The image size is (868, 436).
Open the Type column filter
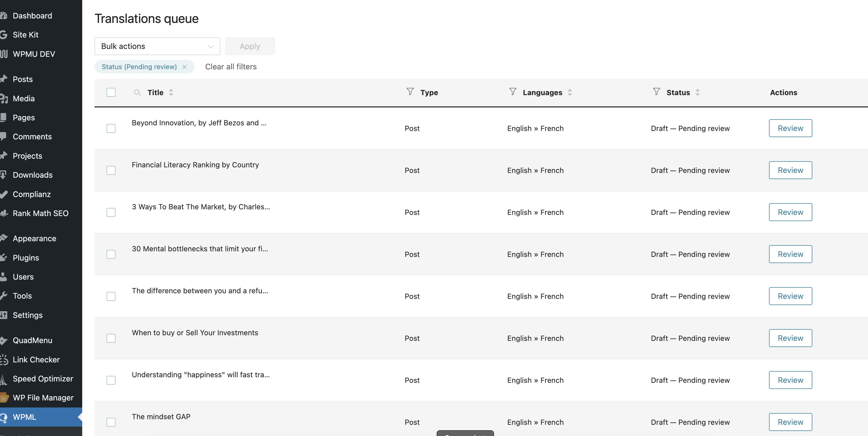[410, 92]
